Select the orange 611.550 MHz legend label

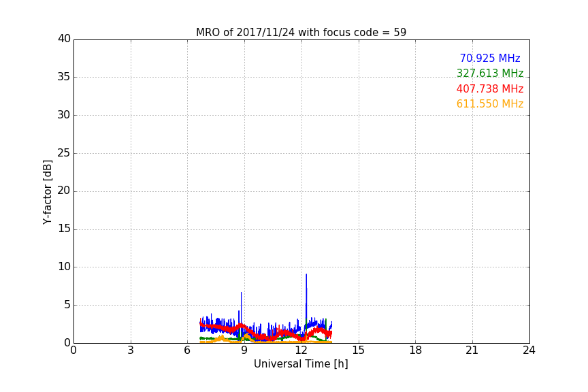(490, 104)
